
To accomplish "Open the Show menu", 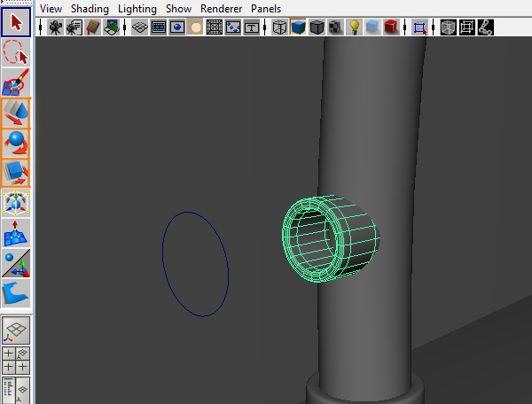I will pyautogui.click(x=178, y=9).
